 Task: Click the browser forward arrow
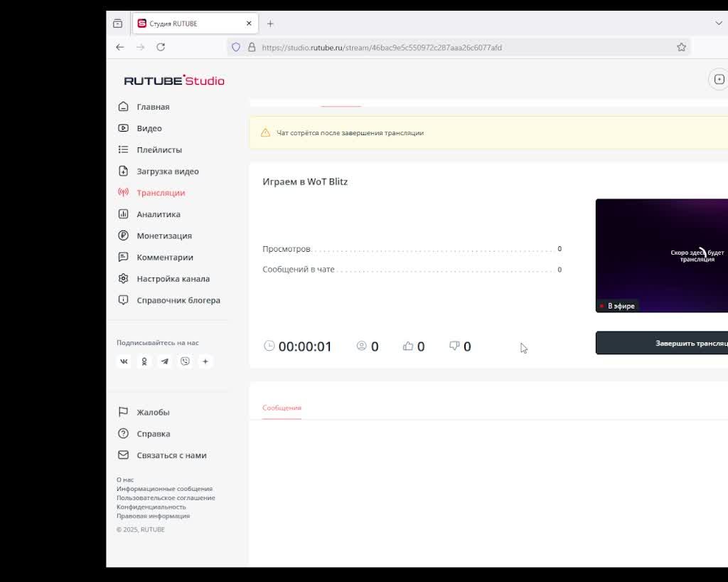click(141, 47)
